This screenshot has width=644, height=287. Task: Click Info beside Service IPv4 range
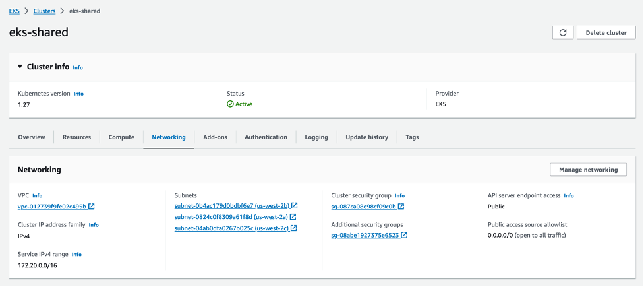[76, 255]
